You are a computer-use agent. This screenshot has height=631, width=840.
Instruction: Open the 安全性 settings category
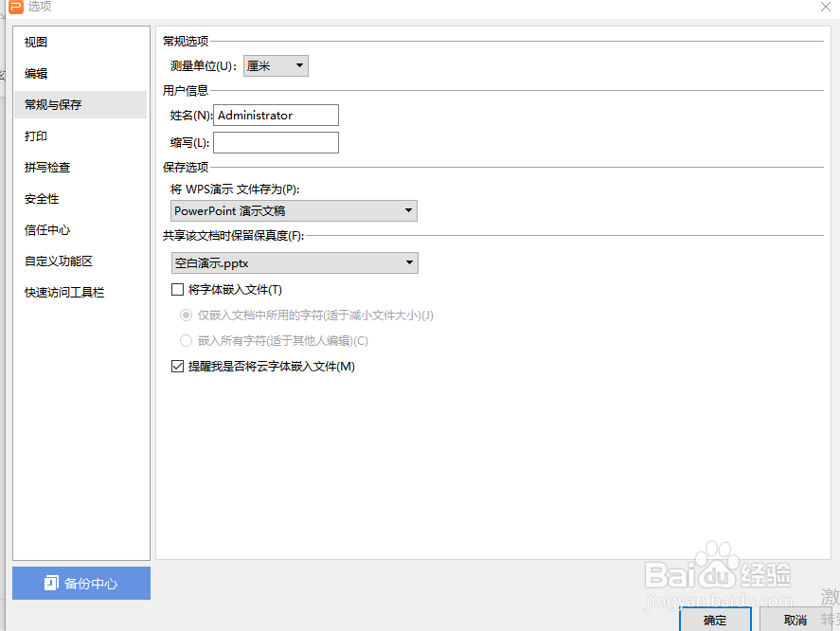click(x=80, y=199)
